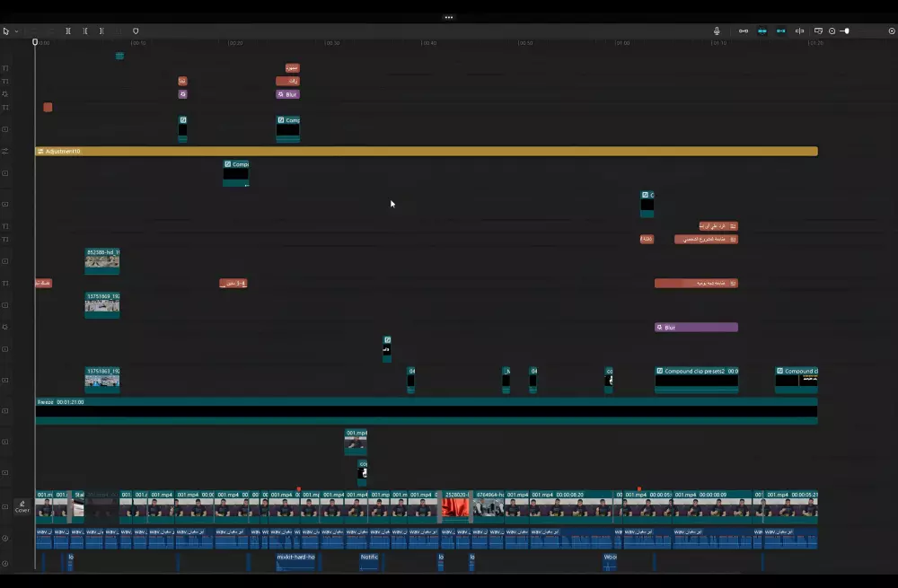Select the 6764964-hd clip on the main track
This screenshot has height=588, width=898.
(x=489, y=506)
